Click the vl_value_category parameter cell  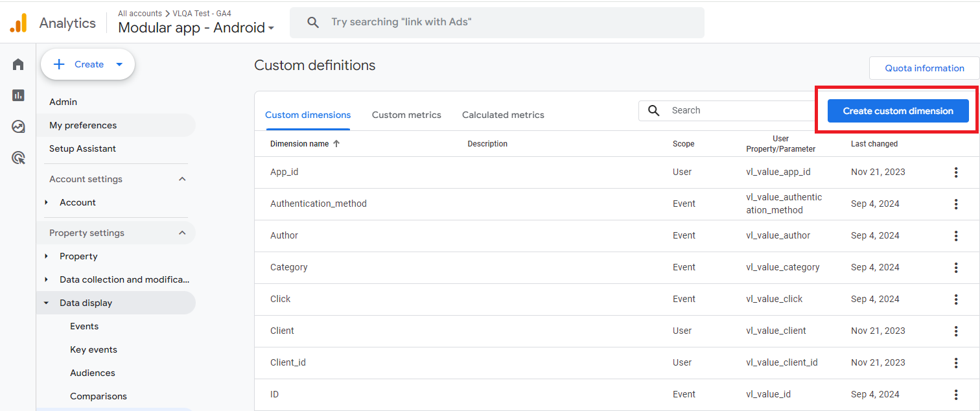[783, 267]
